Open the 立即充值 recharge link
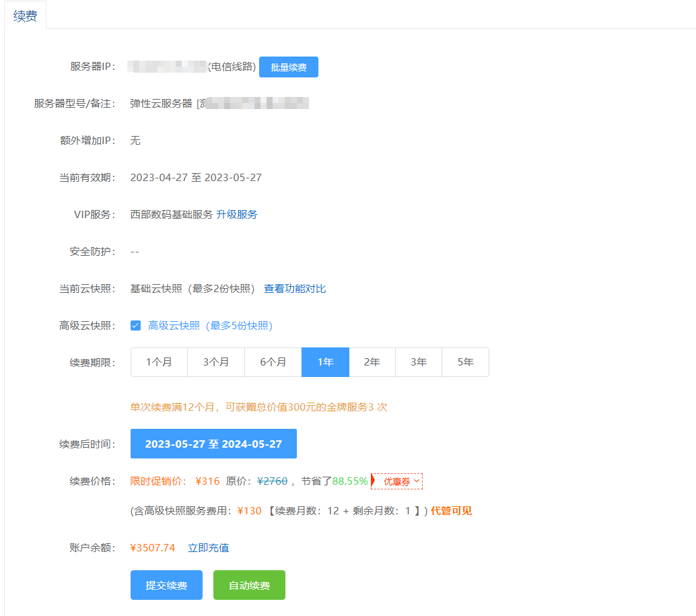The height and width of the screenshot is (616, 696). pos(208,548)
